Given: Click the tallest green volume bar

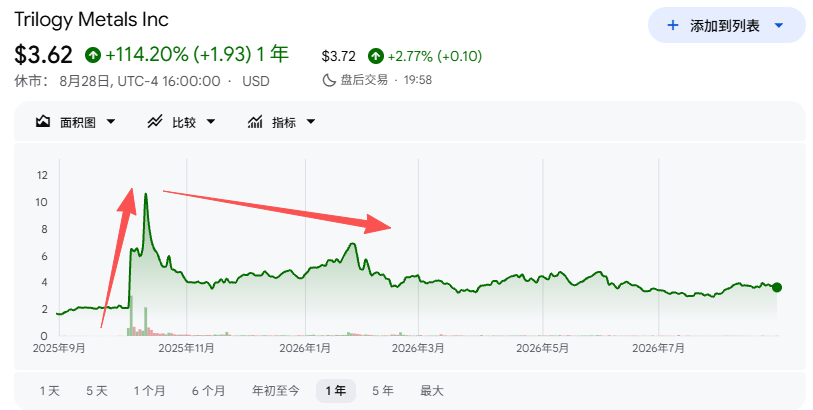Looking at the screenshot, I should click(131, 316).
